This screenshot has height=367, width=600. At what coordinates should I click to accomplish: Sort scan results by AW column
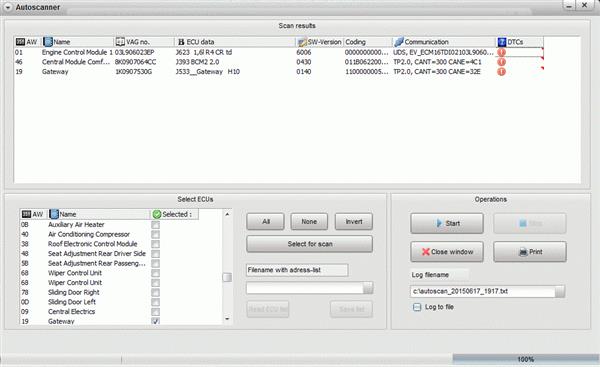point(27,42)
